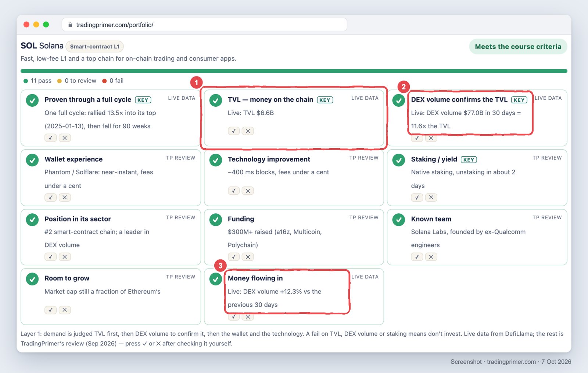This screenshot has height=373, width=588.
Task: Reject Known team criterion
Action: click(431, 257)
